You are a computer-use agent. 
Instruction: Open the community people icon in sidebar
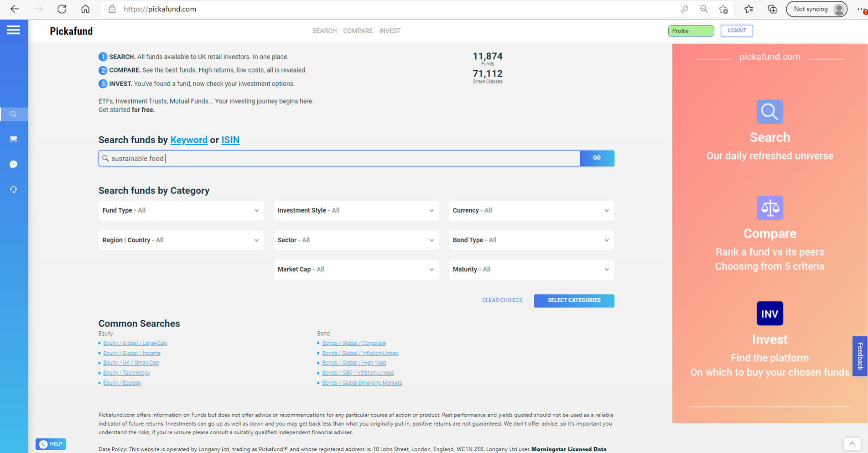14,139
